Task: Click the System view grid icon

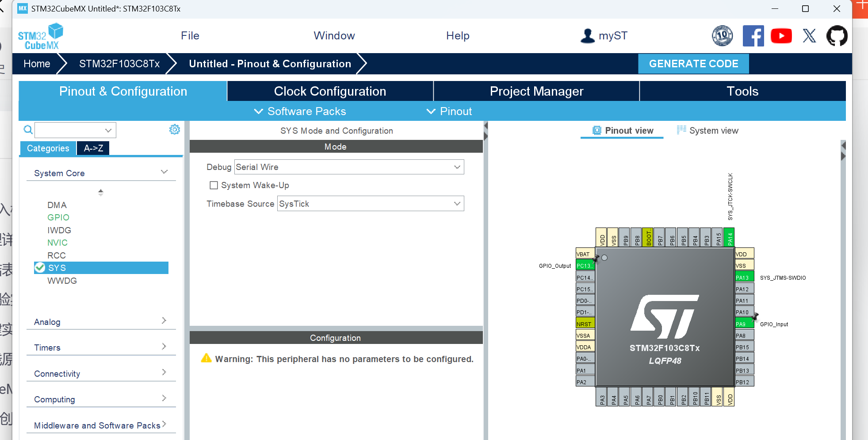Action: click(x=681, y=130)
